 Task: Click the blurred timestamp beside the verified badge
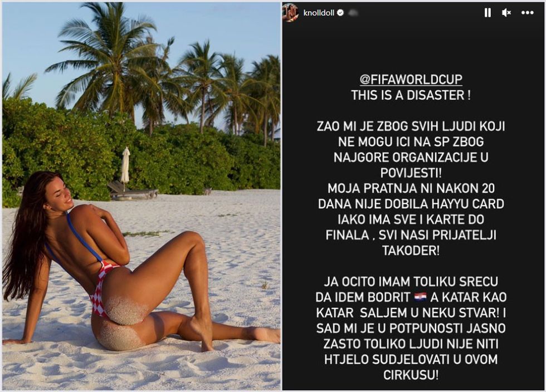coord(353,13)
